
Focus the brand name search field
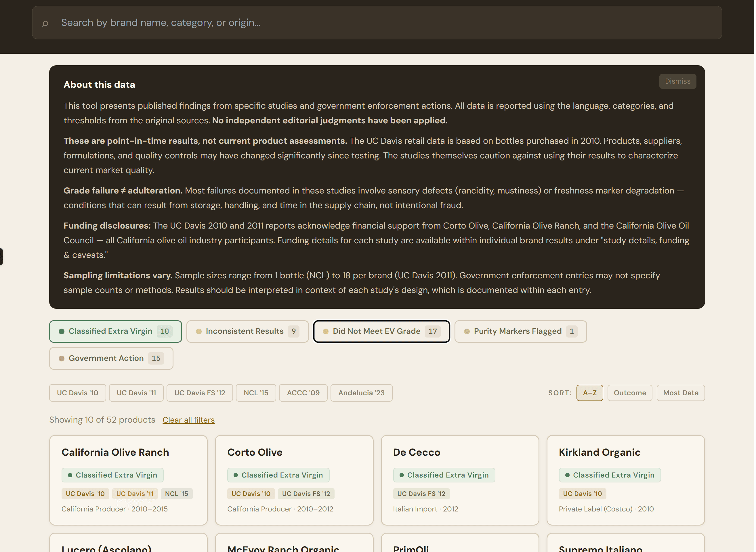[x=377, y=23]
